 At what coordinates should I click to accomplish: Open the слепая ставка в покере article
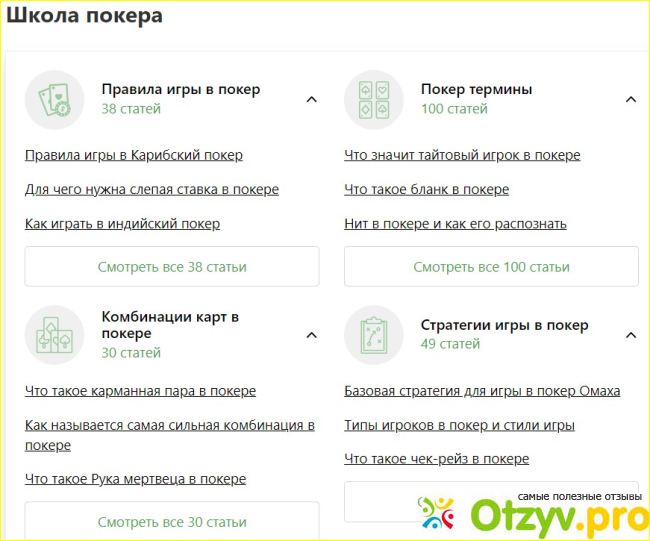click(151, 189)
